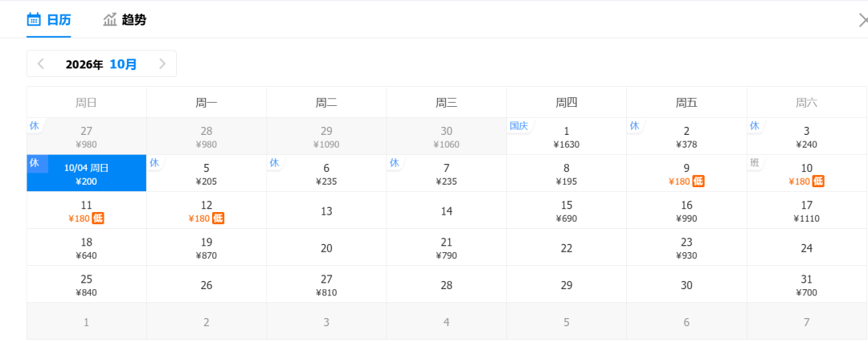Select the highlighted 10/04 周日 cell
868x347 pixels.
click(x=86, y=173)
